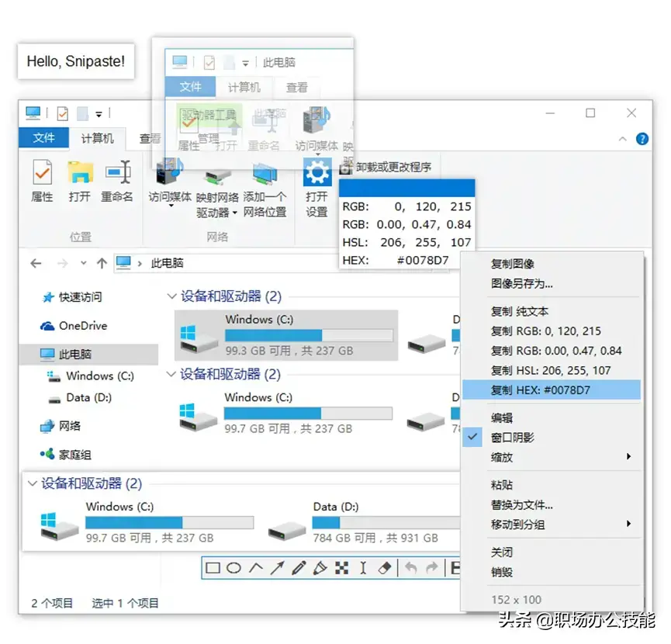Click the blue color preview swatch

[x=407, y=188]
